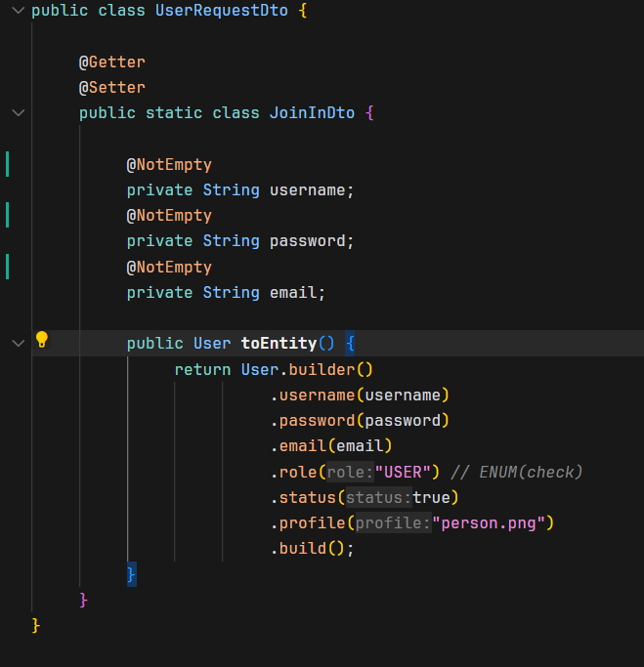
Task: Click the username field declaration name
Action: click(x=308, y=190)
